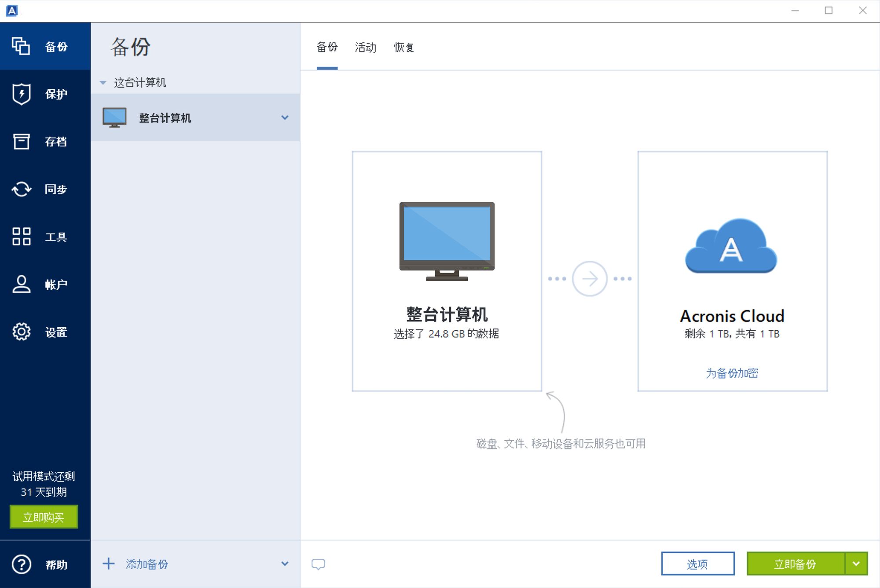Open the 设置 (Settings) gear section

pos(45,332)
